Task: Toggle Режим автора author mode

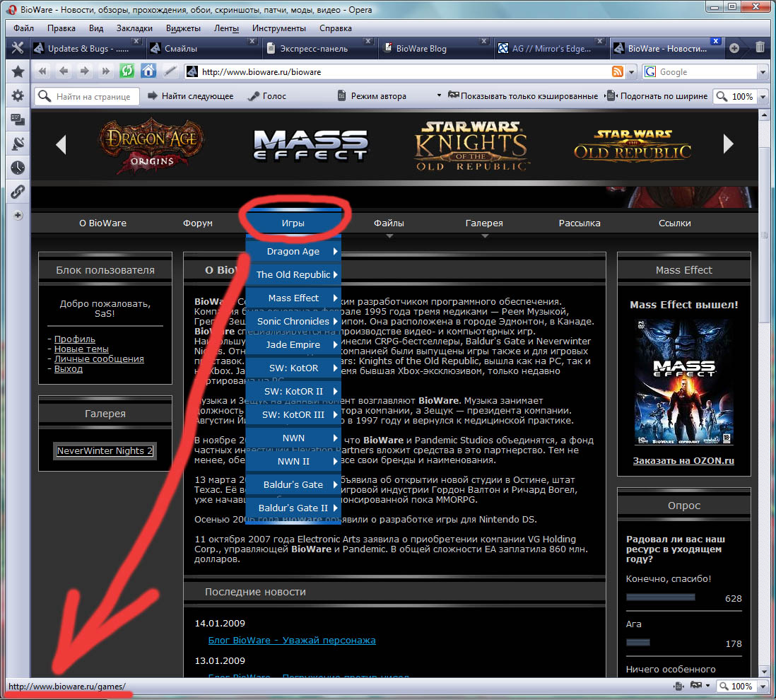Action: [372, 96]
